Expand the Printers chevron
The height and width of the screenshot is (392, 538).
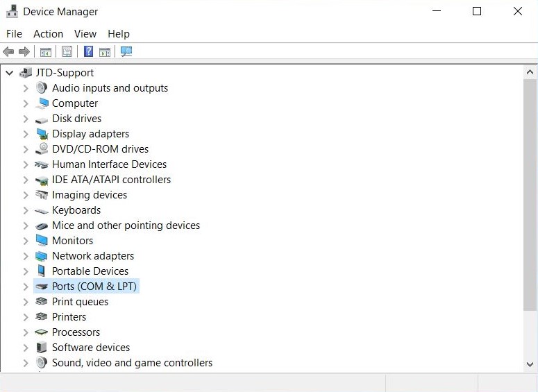click(26, 317)
